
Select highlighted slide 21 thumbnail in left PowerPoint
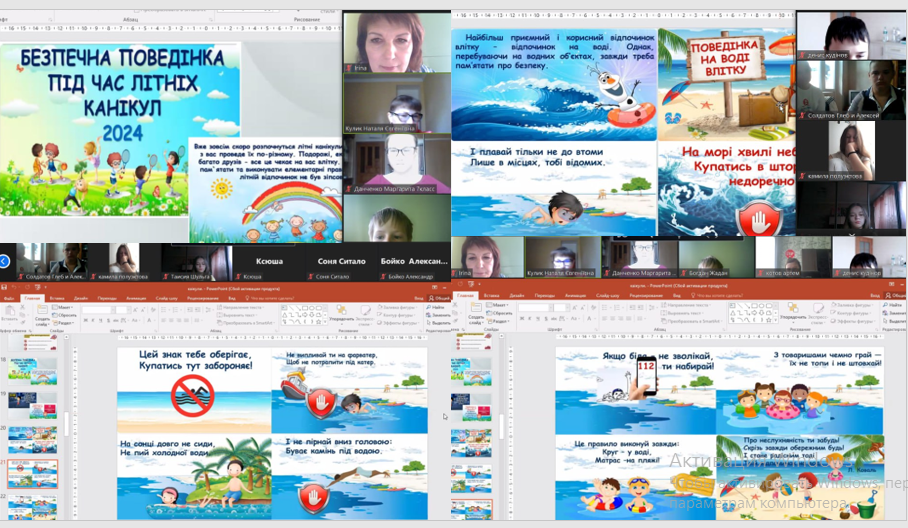(32, 474)
